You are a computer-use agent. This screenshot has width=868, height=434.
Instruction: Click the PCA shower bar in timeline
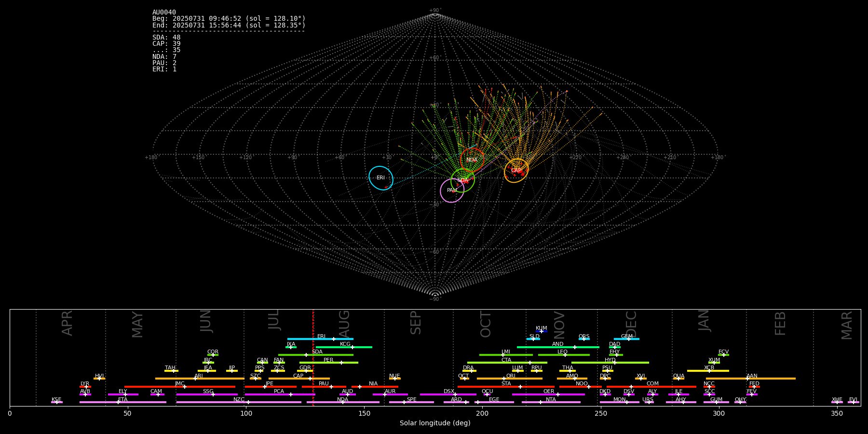(x=280, y=394)
